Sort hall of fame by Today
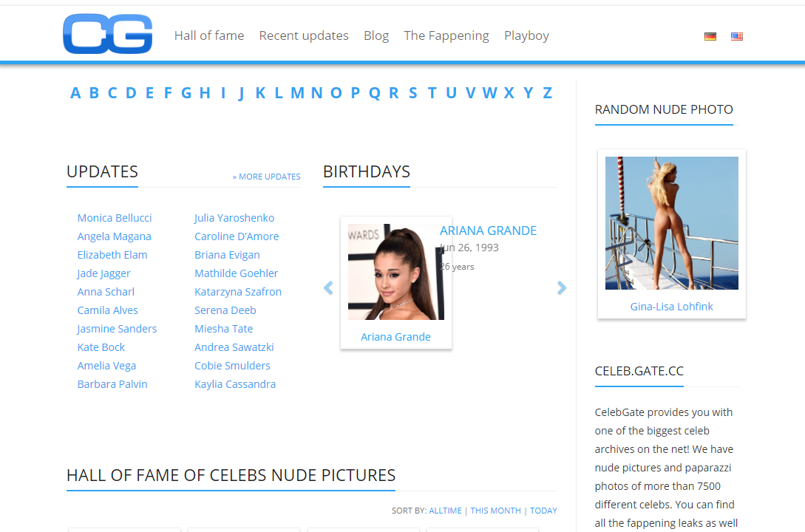 tap(543, 511)
